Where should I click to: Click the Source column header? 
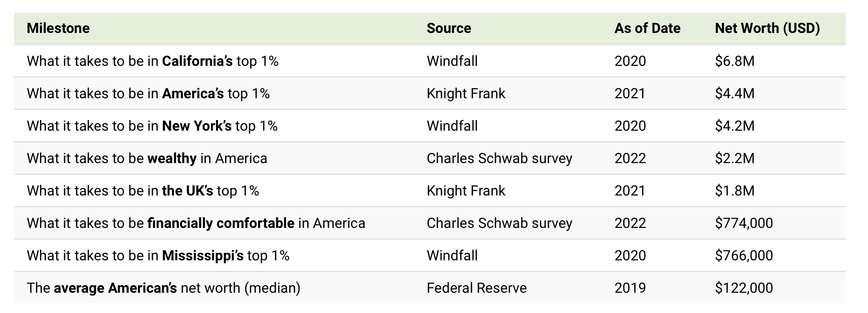[x=449, y=28]
